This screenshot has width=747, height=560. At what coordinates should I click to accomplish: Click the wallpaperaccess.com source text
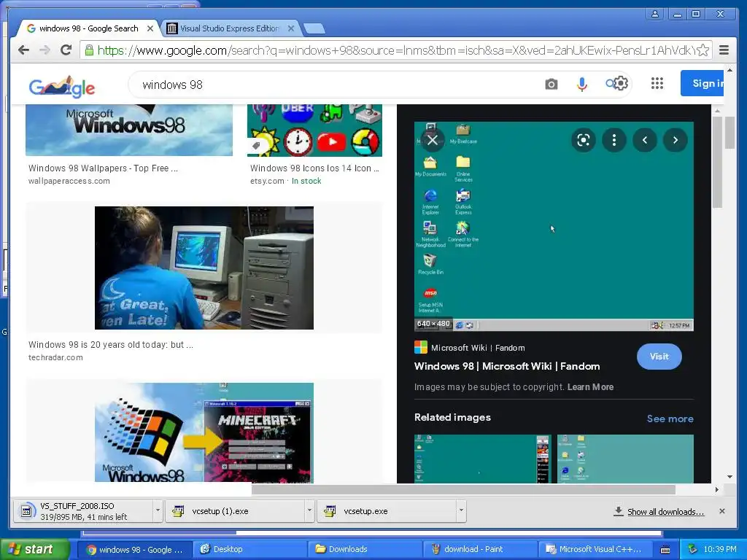point(69,181)
